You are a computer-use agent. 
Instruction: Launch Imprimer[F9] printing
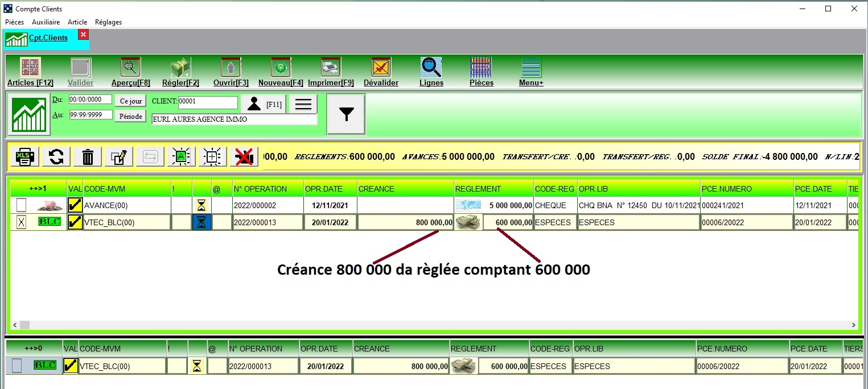coord(331,68)
